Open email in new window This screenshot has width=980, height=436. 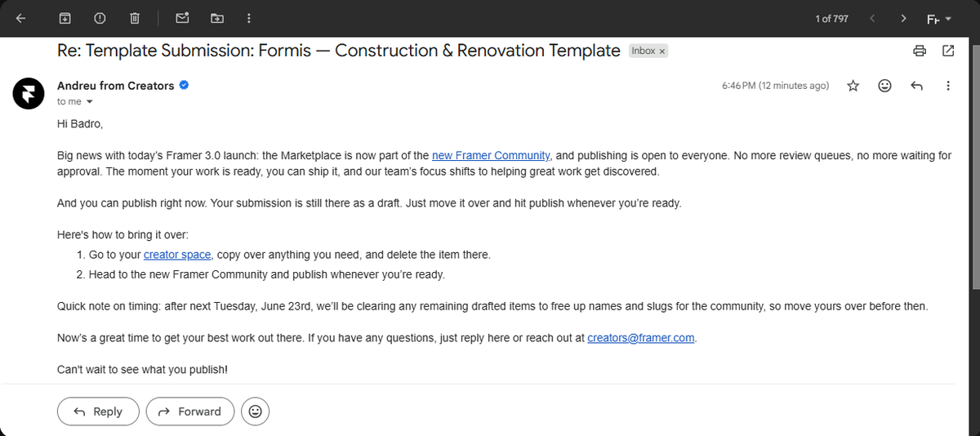(948, 51)
